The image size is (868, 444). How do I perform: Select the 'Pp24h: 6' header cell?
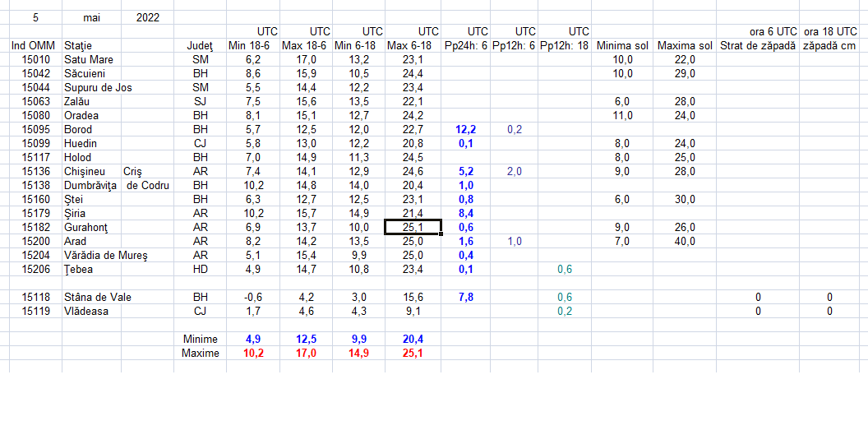click(x=465, y=46)
